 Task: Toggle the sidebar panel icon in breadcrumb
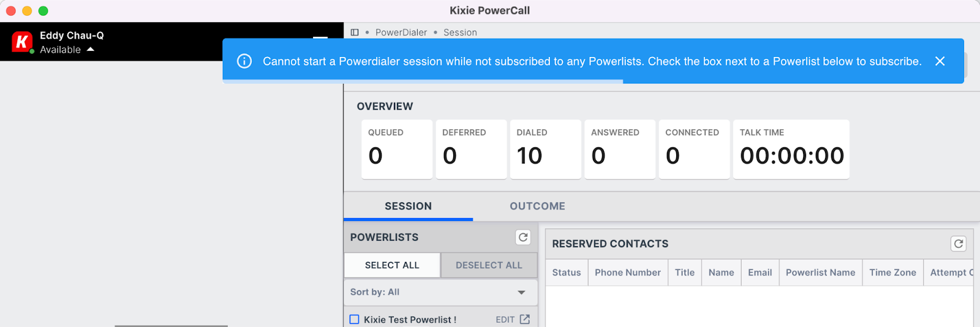355,32
